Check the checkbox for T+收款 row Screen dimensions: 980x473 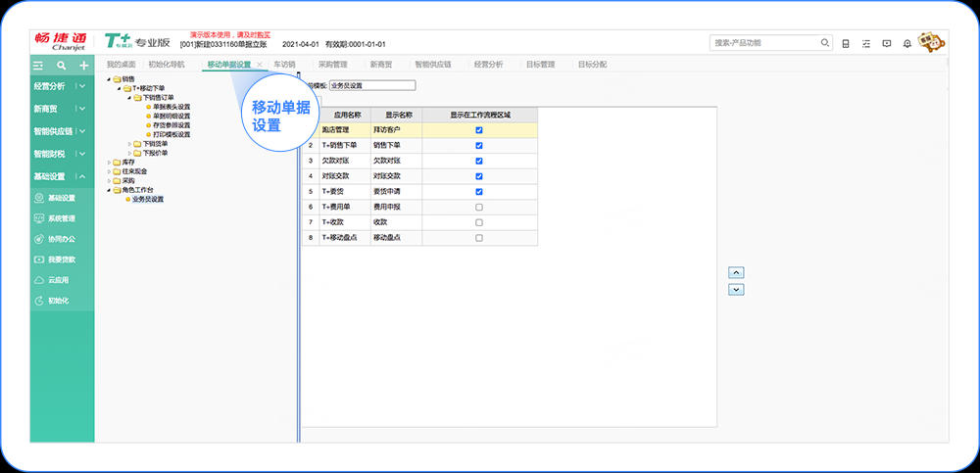(x=479, y=222)
